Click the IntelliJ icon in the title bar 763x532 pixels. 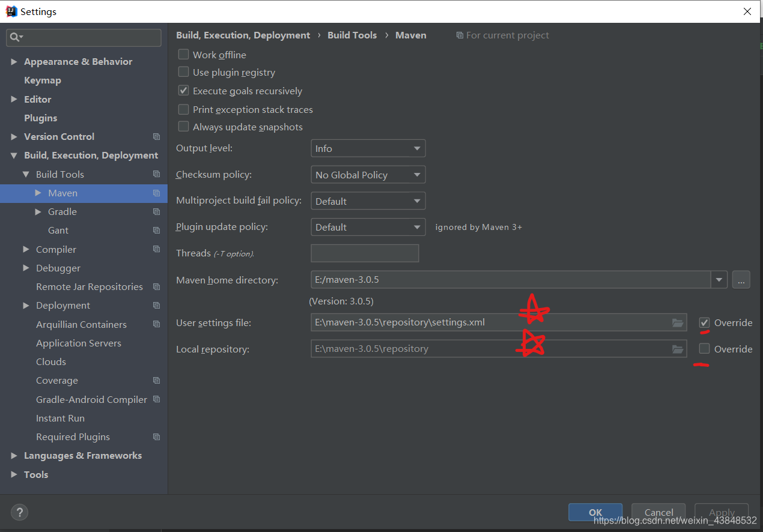point(11,11)
